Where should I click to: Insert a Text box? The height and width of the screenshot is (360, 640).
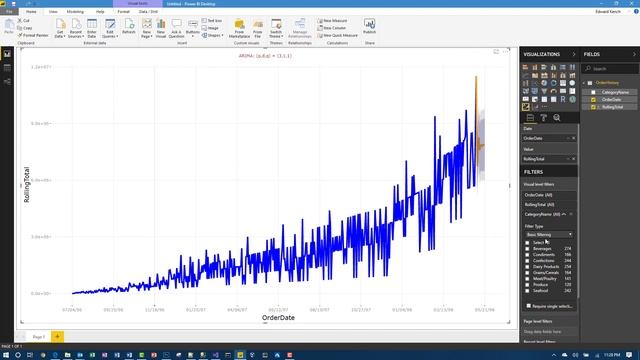tap(212, 21)
